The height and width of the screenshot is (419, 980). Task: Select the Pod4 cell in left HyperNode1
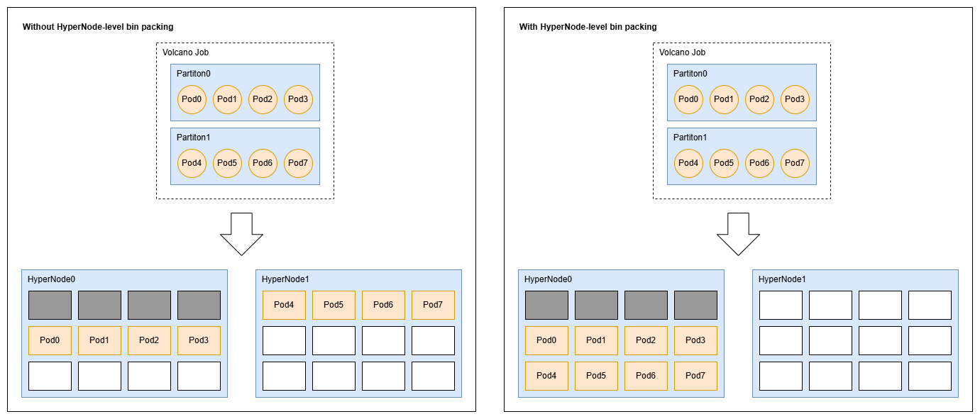[x=284, y=305]
